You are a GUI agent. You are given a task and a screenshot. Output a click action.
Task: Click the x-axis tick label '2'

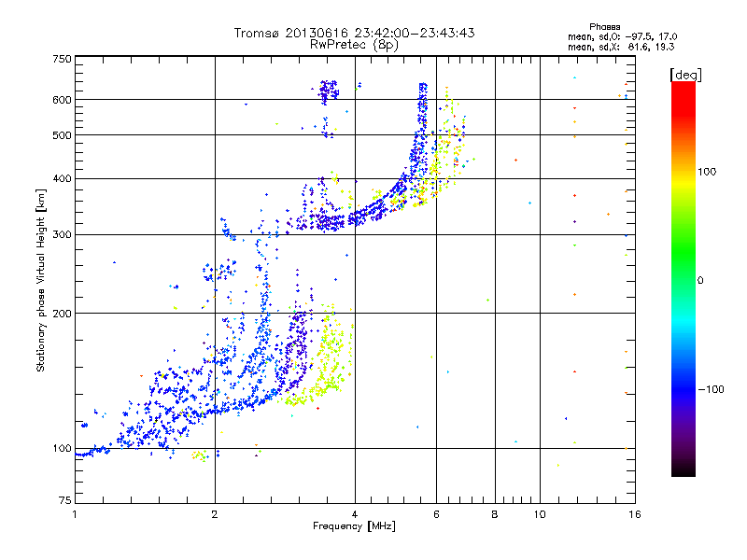(215, 514)
